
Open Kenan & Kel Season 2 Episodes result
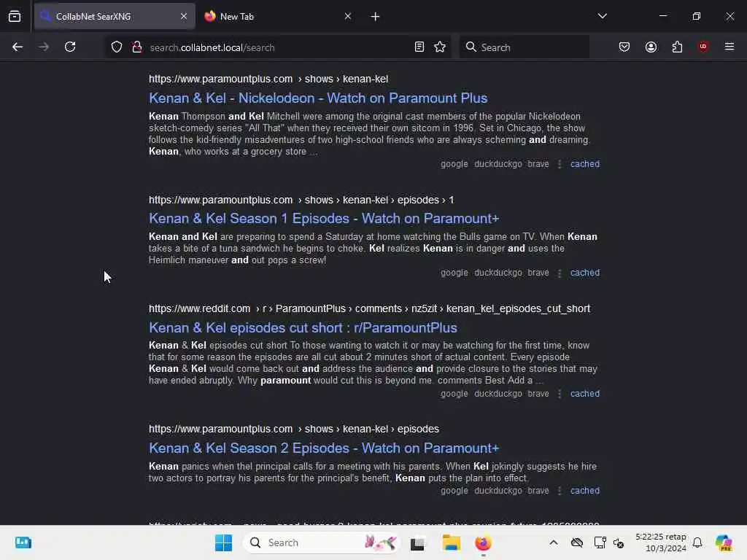coord(324,448)
